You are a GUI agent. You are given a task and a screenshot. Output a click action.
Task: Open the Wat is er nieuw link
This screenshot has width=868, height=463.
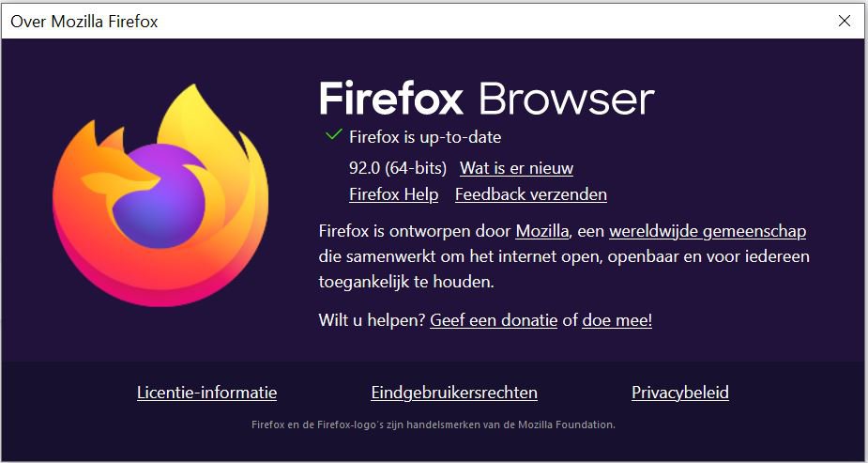click(516, 168)
